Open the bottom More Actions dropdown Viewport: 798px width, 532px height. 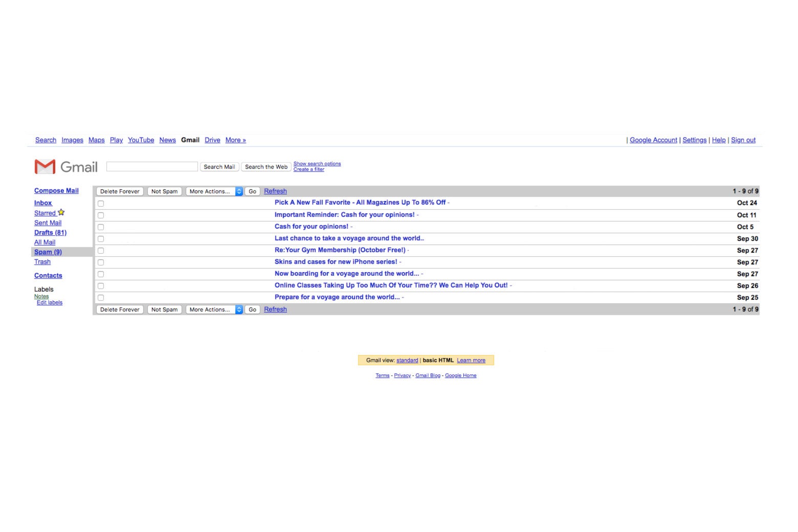click(x=214, y=309)
